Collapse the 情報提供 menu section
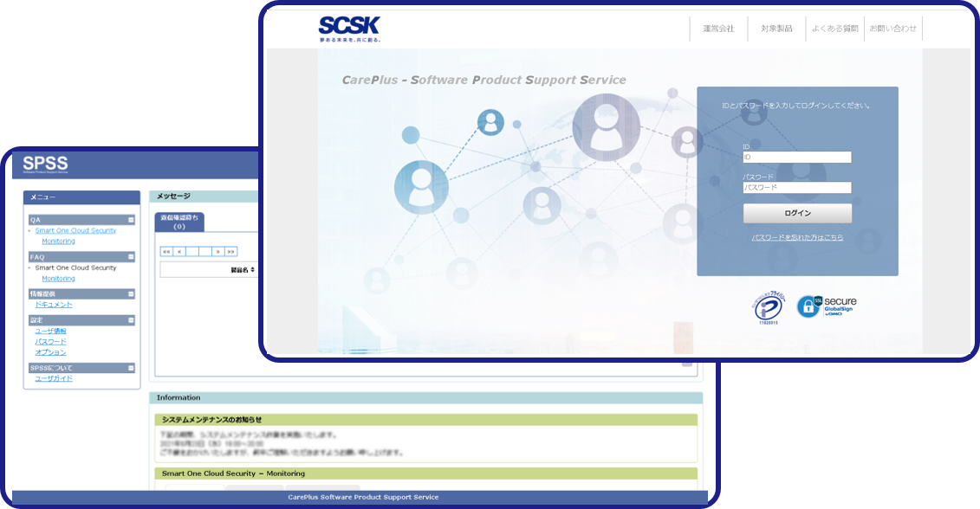Viewport: 980px width, 509px height. [131, 293]
